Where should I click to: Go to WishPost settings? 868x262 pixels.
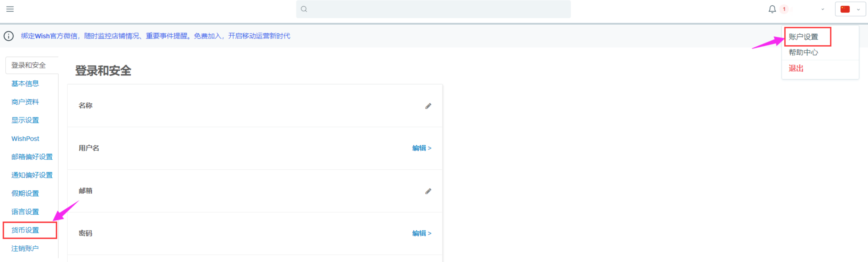tap(25, 139)
